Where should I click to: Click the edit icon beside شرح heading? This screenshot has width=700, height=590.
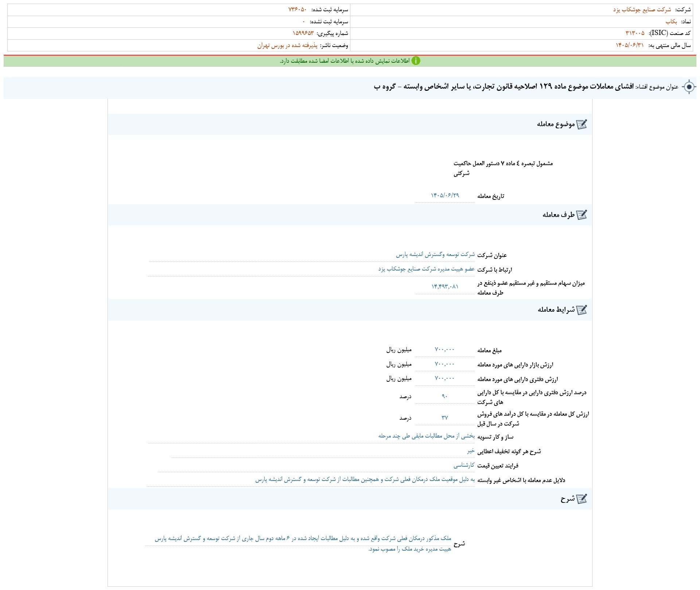582,499
